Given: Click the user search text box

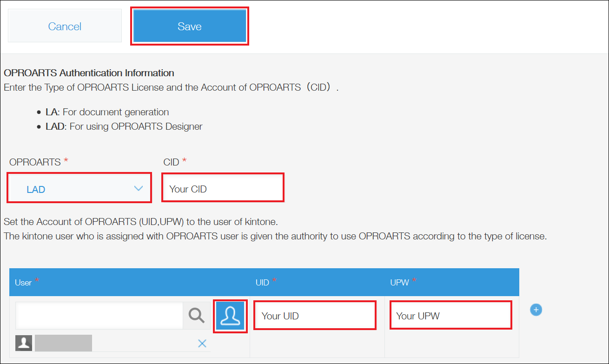Looking at the screenshot, I should [99, 316].
